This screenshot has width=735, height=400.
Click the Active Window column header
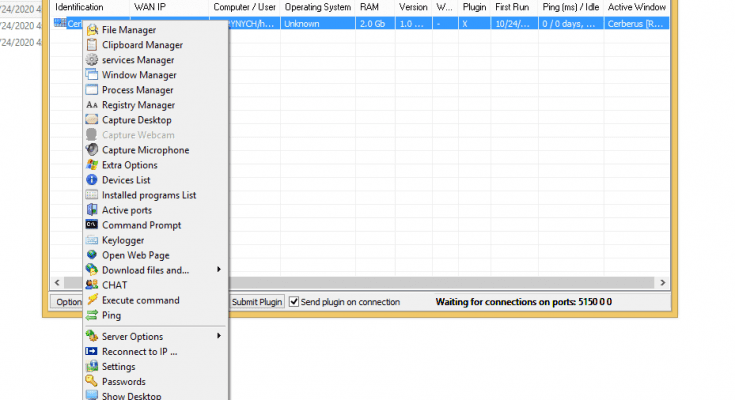637,7
